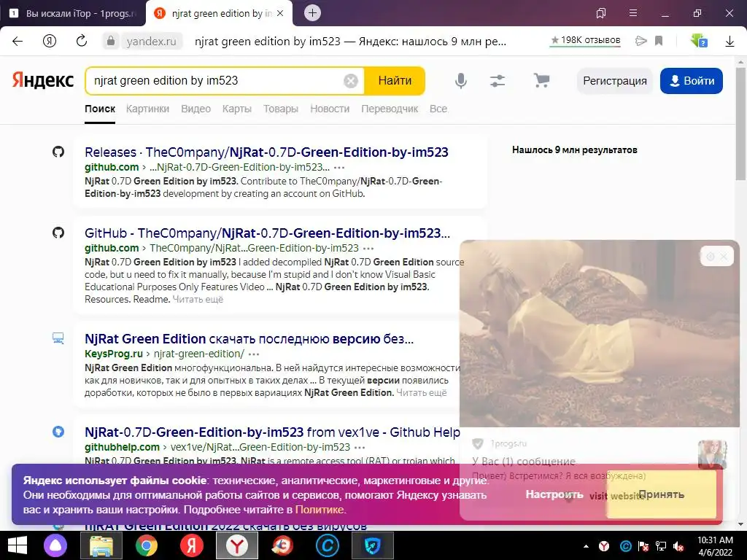Select the Карты search tab
Viewport: 747px width, 560px height.
(237, 109)
